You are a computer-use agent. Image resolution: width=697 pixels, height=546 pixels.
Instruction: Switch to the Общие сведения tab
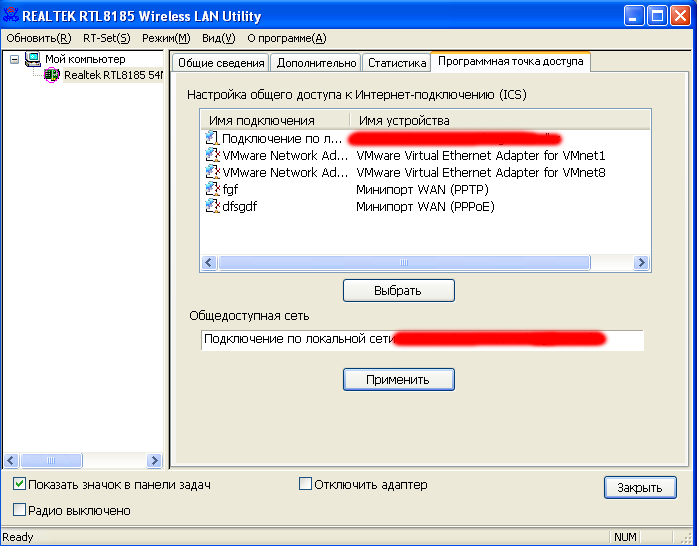pyautogui.click(x=221, y=63)
